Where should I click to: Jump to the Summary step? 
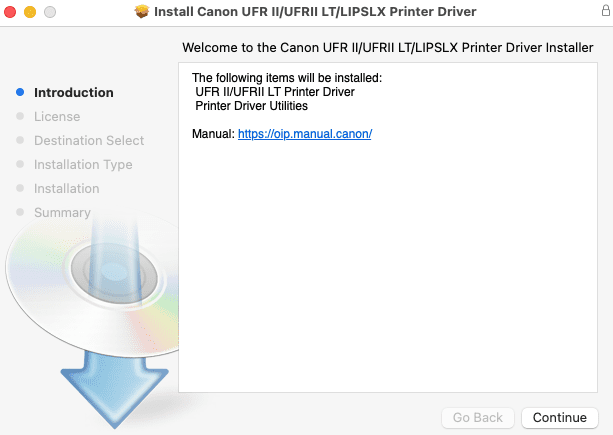[x=62, y=212]
